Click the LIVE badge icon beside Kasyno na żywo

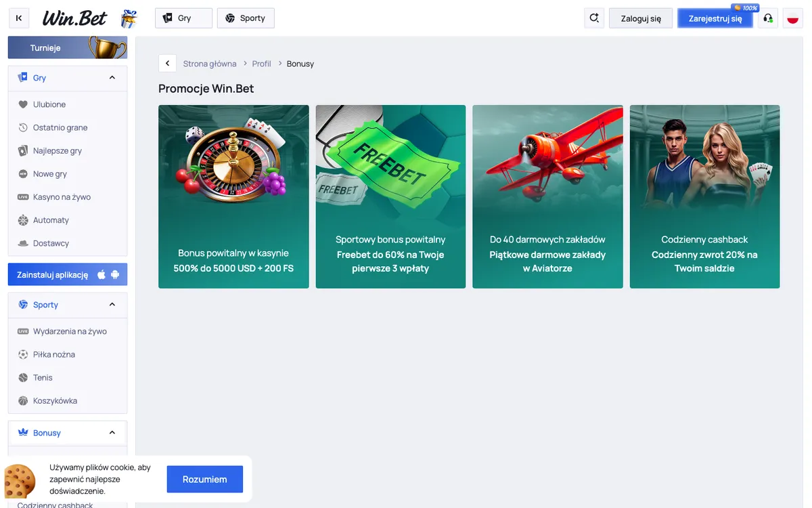coord(23,197)
